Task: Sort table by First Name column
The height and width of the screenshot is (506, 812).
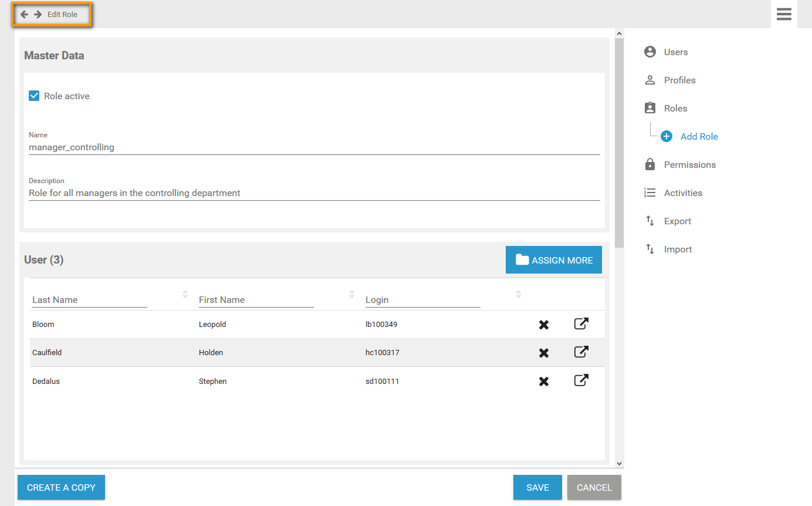Action: coord(351,294)
